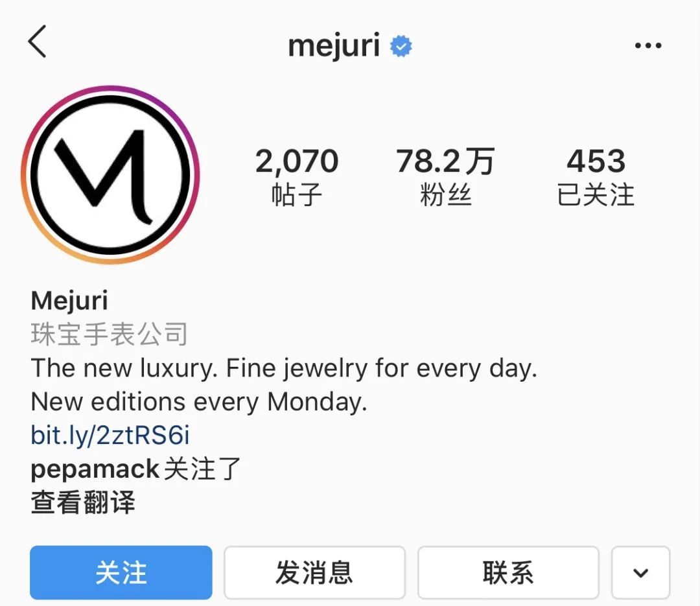
Task: Open pepamack's profile link
Action: (x=95, y=469)
